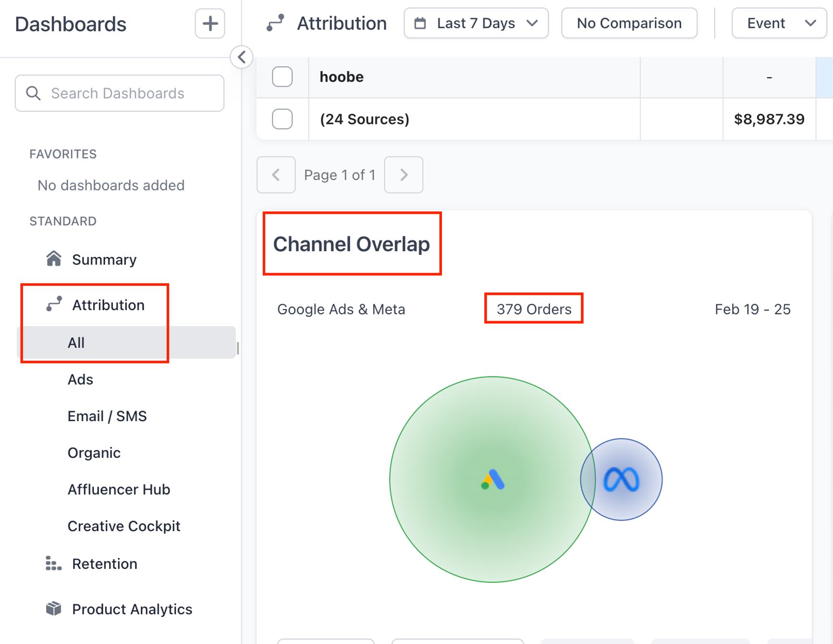Select Attribution in the sidebar
Screen dimensions: 833x644
(108, 305)
